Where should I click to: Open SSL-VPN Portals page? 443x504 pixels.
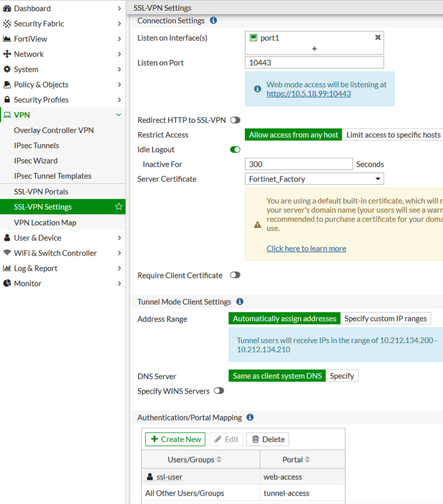[x=41, y=191]
